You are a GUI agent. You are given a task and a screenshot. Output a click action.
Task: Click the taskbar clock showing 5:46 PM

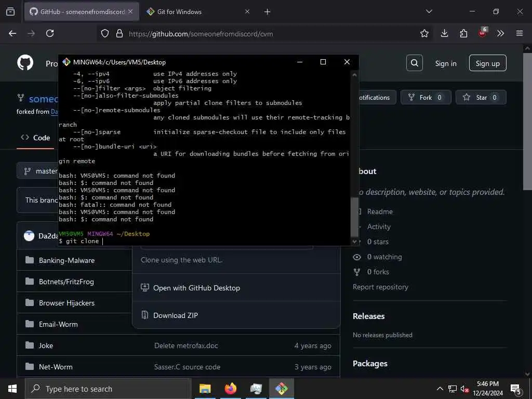pos(487,389)
